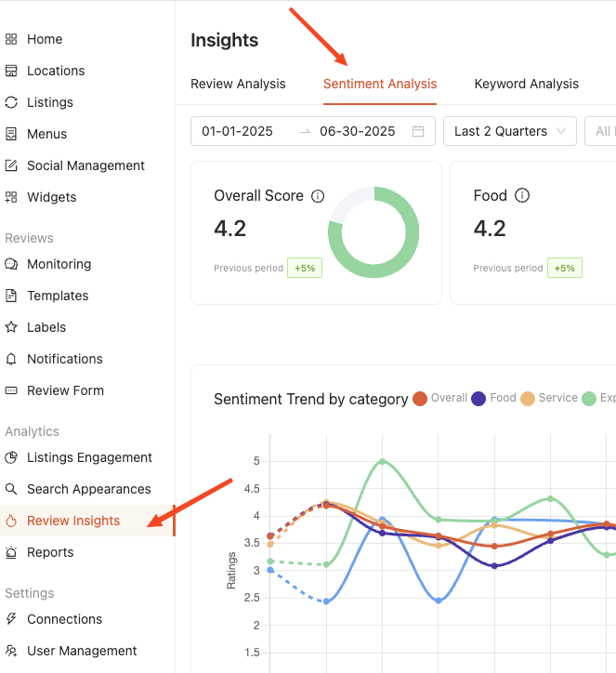The width and height of the screenshot is (616, 673).
Task: Click the green data point at rating 5
Action: pos(382,461)
